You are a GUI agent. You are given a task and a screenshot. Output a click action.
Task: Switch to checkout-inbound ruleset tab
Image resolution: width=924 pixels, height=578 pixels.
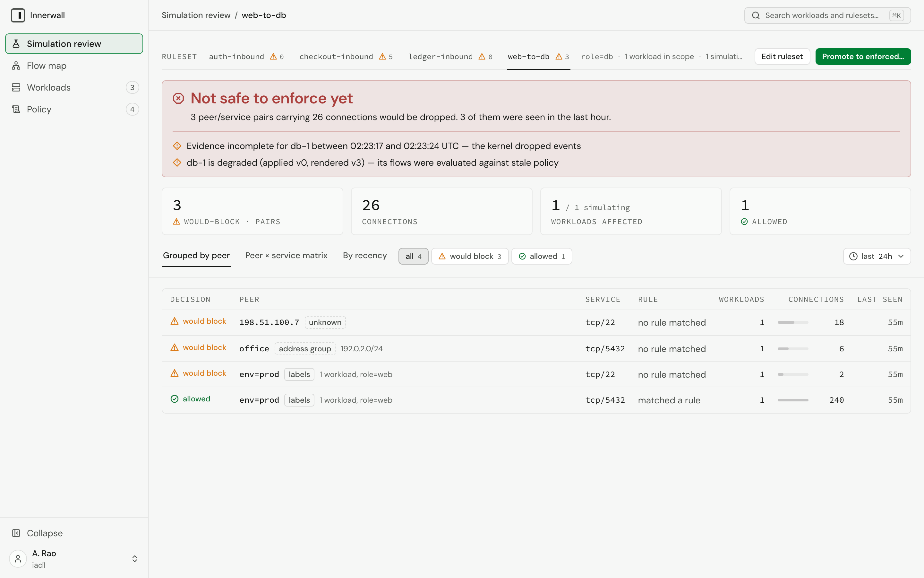(346, 57)
